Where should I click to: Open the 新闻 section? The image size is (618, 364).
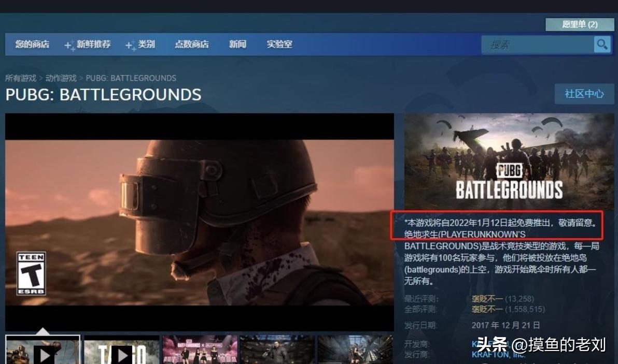[237, 45]
